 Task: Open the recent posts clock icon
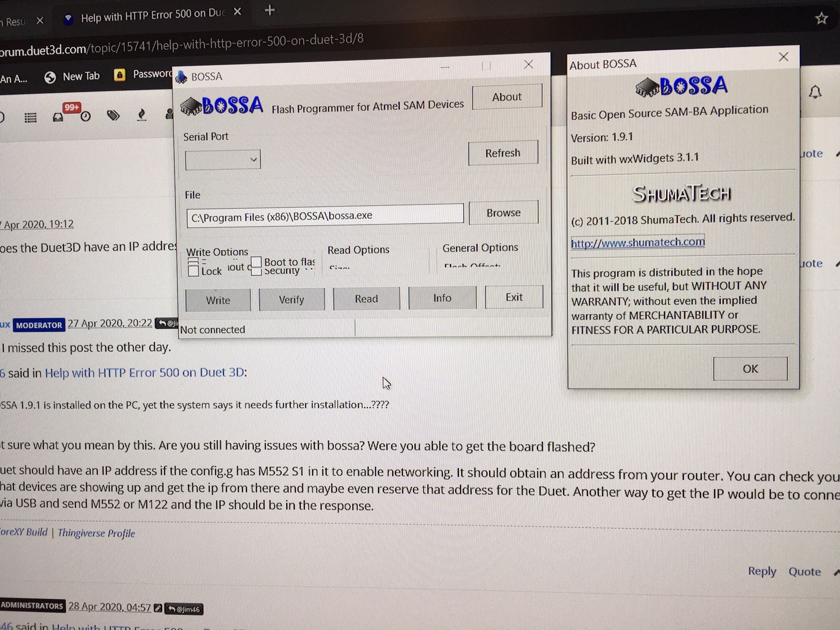click(85, 117)
